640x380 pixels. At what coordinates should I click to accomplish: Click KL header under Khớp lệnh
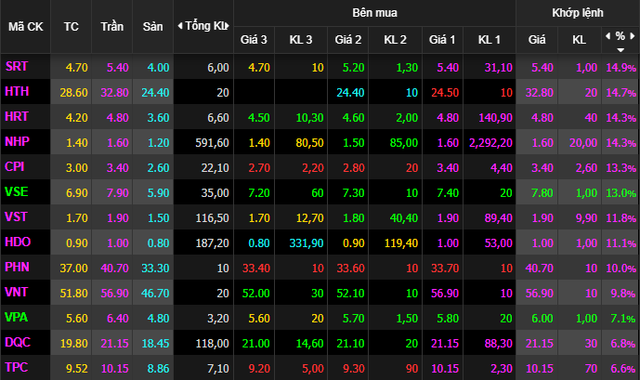(x=579, y=40)
